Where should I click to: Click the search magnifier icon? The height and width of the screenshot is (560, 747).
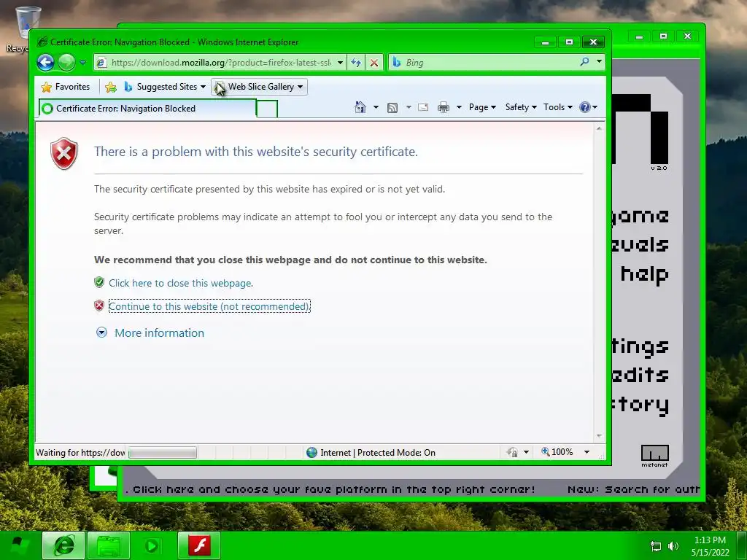584,62
